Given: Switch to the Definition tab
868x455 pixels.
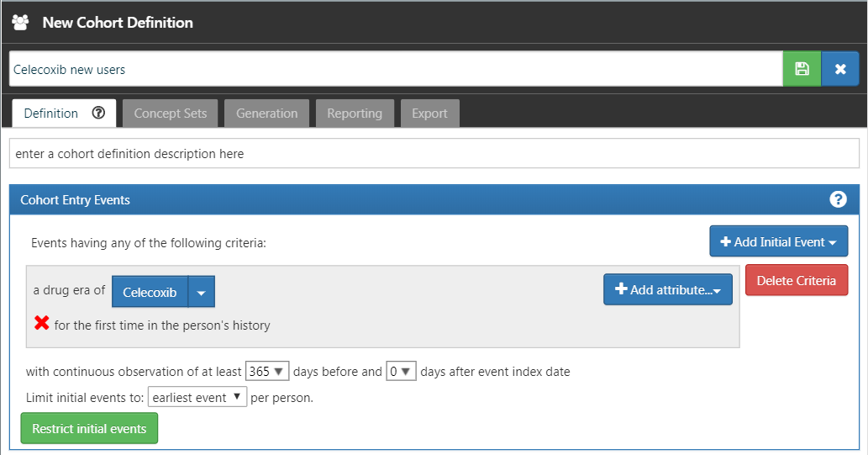Looking at the screenshot, I should click(51, 113).
